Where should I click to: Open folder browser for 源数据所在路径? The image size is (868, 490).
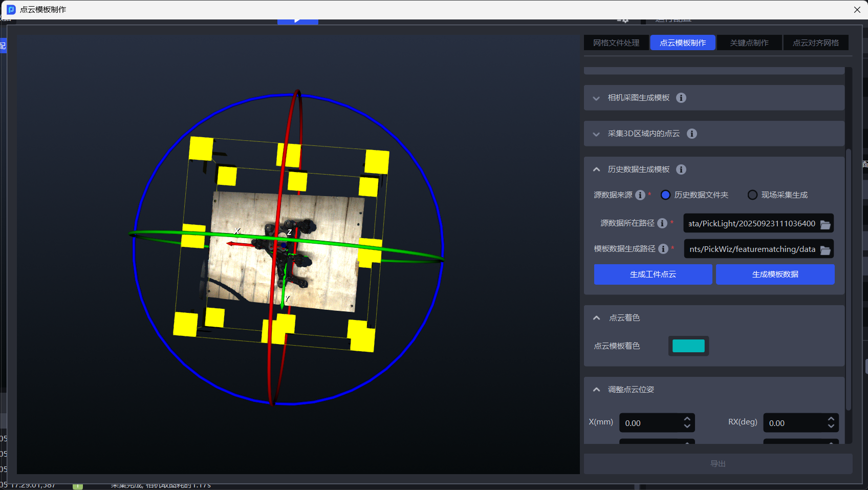coord(825,224)
